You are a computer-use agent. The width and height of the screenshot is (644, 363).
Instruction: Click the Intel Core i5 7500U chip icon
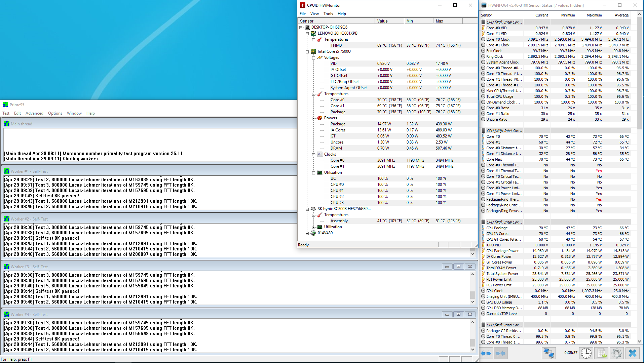[x=313, y=51]
